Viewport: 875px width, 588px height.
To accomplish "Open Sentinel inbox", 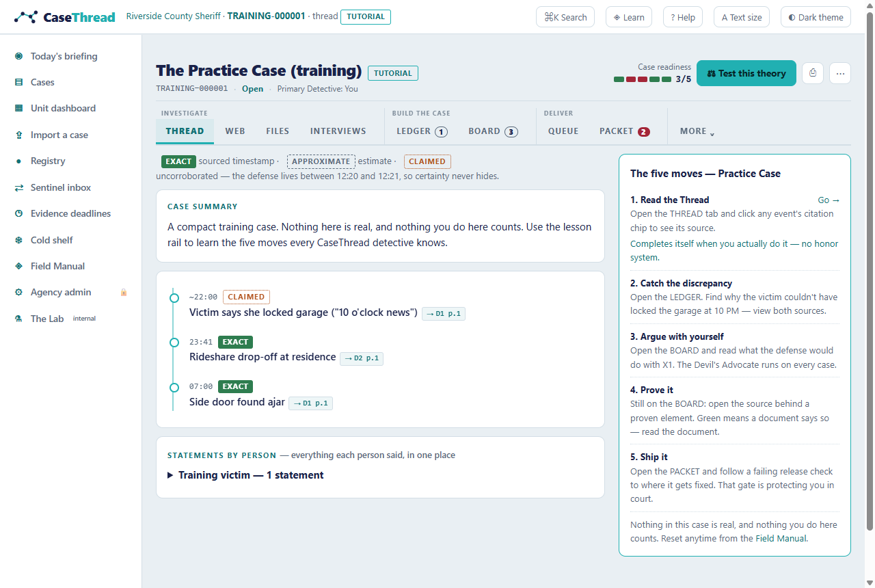I will tap(60, 187).
